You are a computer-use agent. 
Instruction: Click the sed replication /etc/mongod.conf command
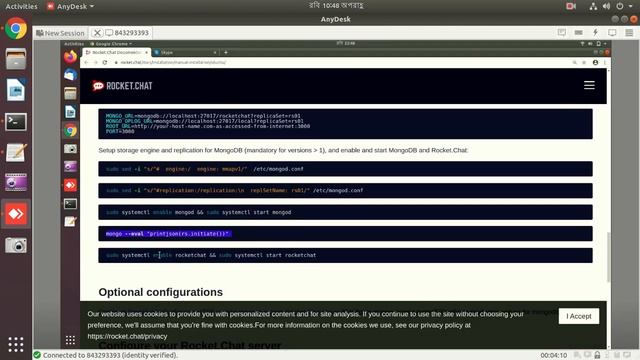tap(345, 191)
